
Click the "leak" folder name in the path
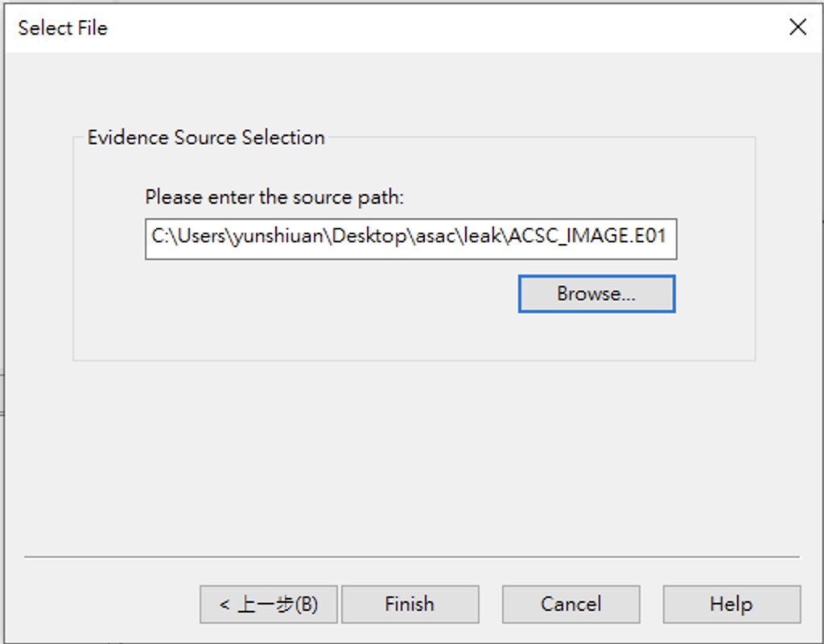tap(482, 238)
